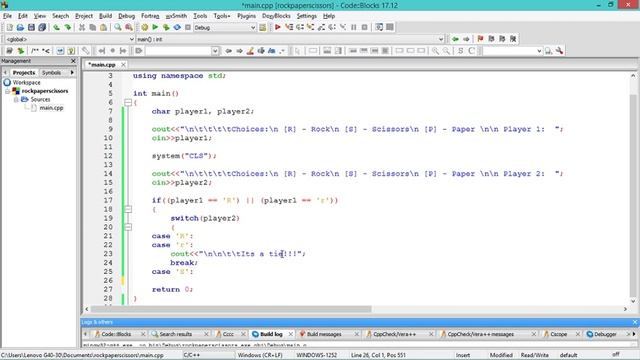Click the Redo toolbar icon
Viewport: 640px width, 360px height.
coord(67,27)
